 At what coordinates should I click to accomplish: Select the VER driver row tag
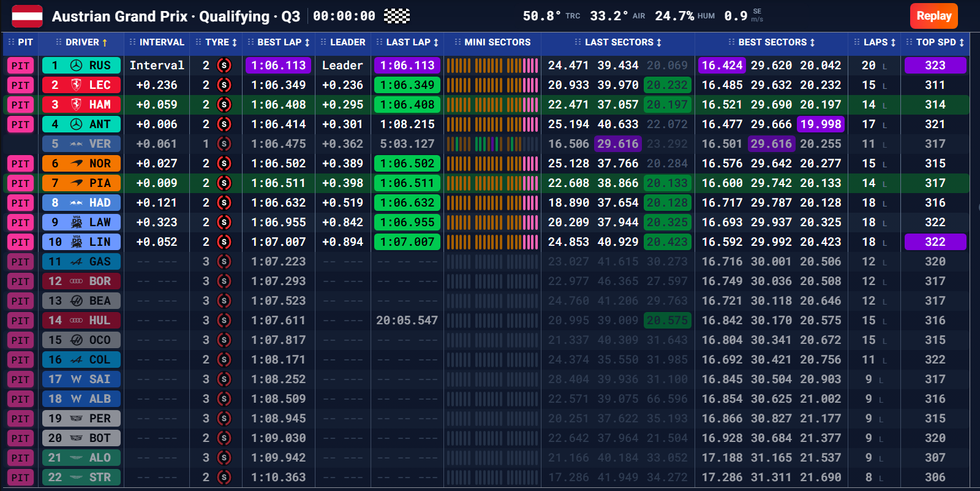(x=81, y=144)
